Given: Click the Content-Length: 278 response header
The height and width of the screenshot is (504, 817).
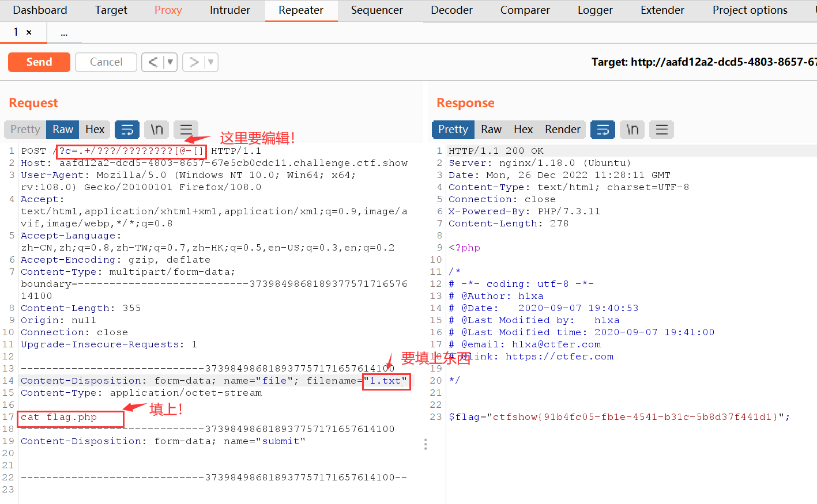Looking at the screenshot, I should [509, 223].
